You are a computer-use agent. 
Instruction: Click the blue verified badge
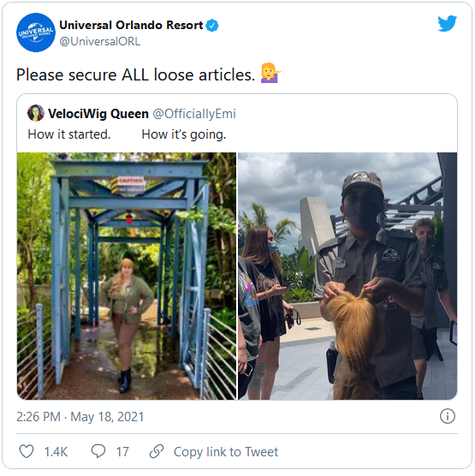(212, 25)
